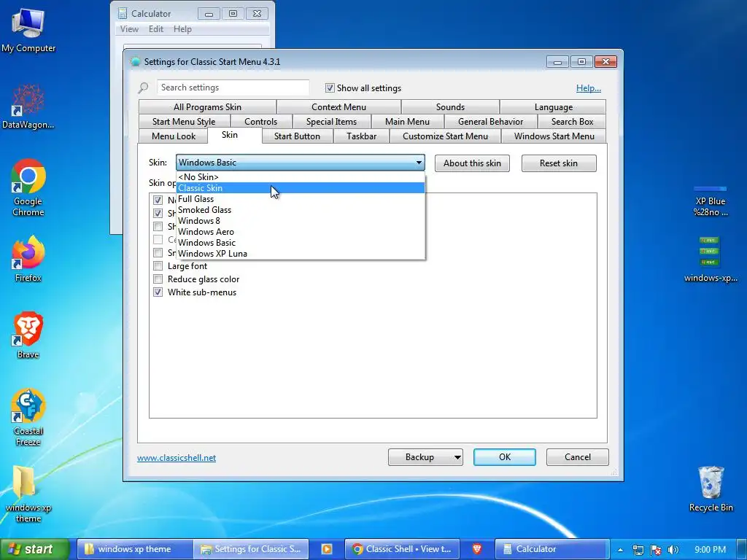This screenshot has width=747, height=560.
Task: Uncheck White sub-menus option
Action: (158, 292)
